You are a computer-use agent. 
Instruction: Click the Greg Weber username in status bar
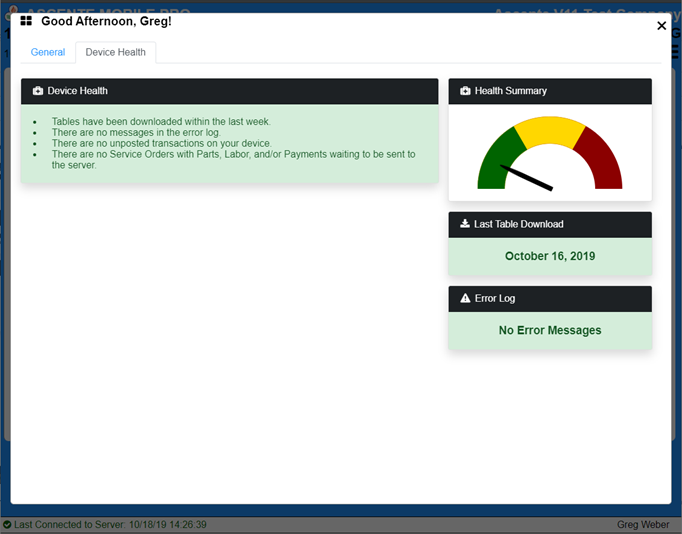[x=644, y=525]
